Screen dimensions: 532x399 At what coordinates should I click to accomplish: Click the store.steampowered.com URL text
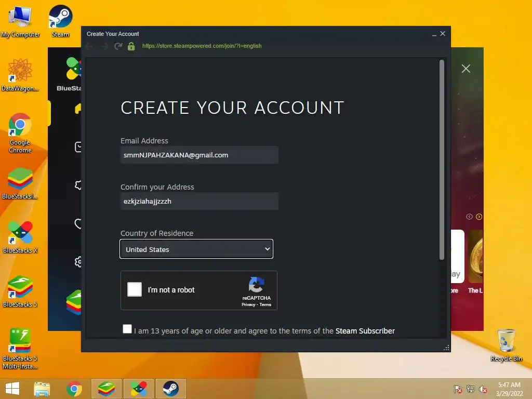point(202,46)
